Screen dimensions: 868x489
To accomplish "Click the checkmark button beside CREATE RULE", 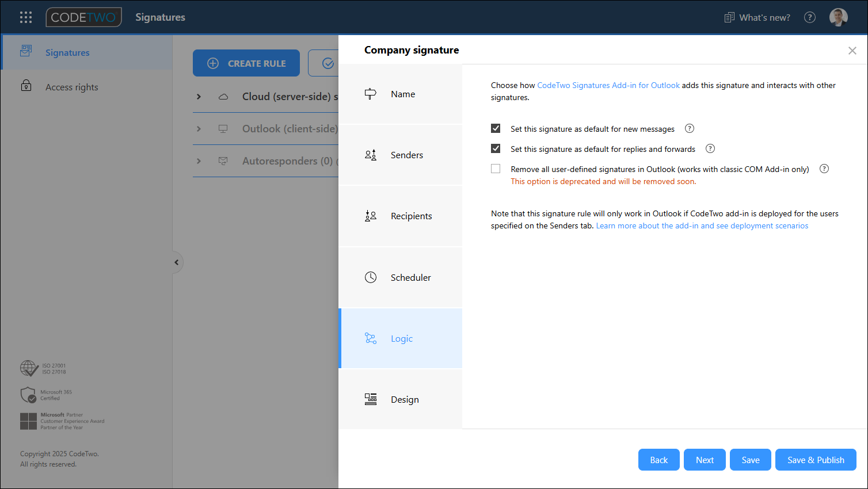I will click(323, 63).
